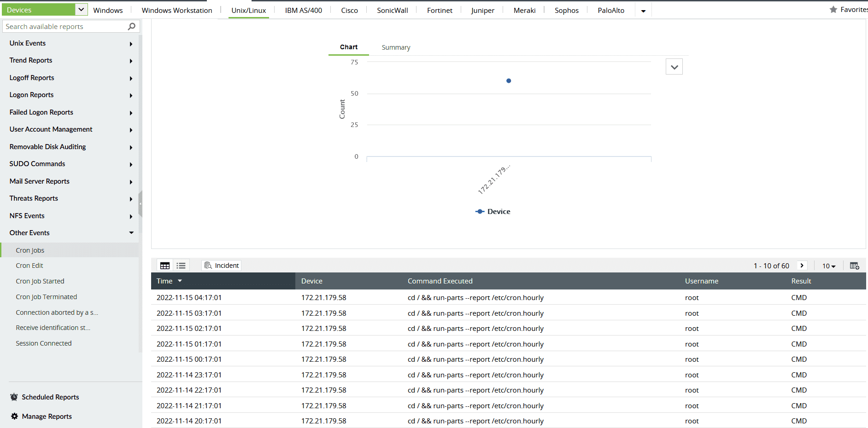The height and width of the screenshot is (428, 868).
Task: Open the Session Connected report
Action: click(x=44, y=343)
